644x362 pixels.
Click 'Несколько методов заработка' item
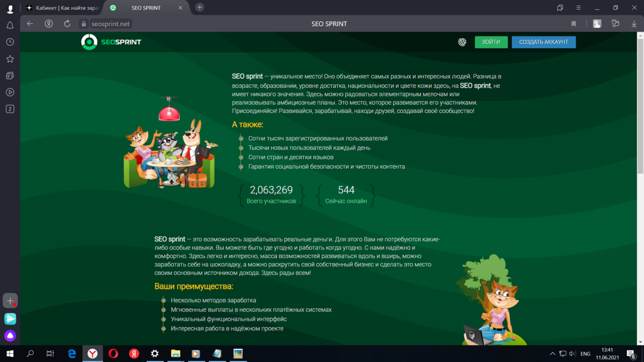[x=214, y=300]
